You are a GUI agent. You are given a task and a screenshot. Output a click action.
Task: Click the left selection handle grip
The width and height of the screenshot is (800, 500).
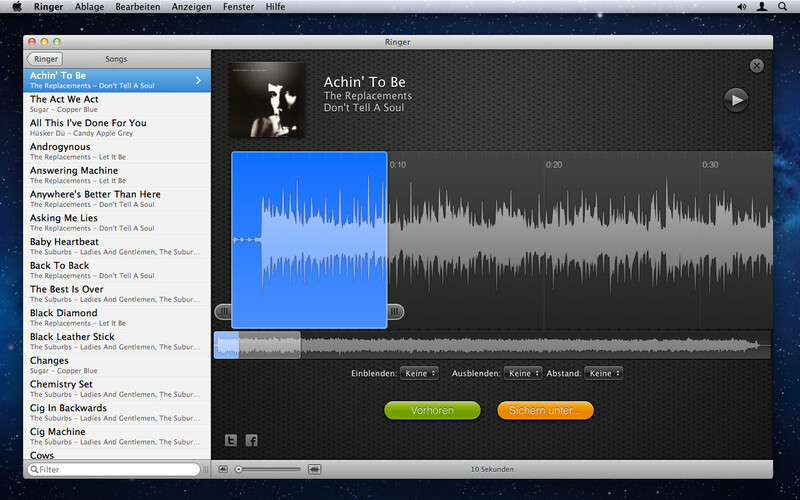[x=223, y=312]
